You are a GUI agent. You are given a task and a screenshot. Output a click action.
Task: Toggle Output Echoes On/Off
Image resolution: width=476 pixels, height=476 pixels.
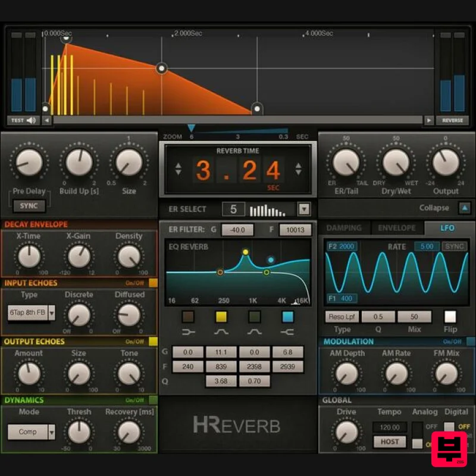(x=154, y=342)
